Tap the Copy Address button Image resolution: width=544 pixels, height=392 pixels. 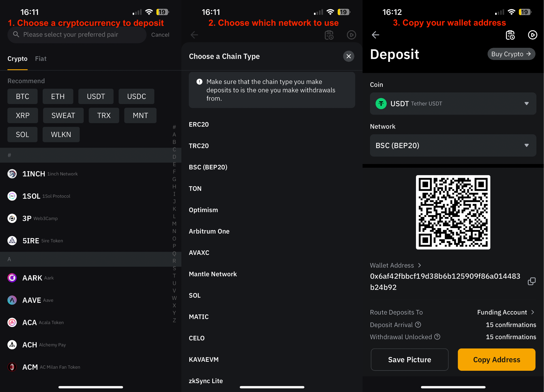pos(496,360)
